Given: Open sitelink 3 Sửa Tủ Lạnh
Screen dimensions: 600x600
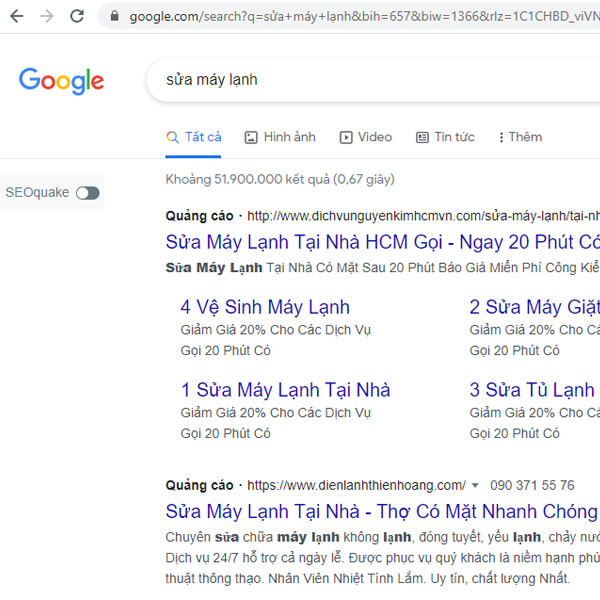Looking at the screenshot, I should coord(532,390).
